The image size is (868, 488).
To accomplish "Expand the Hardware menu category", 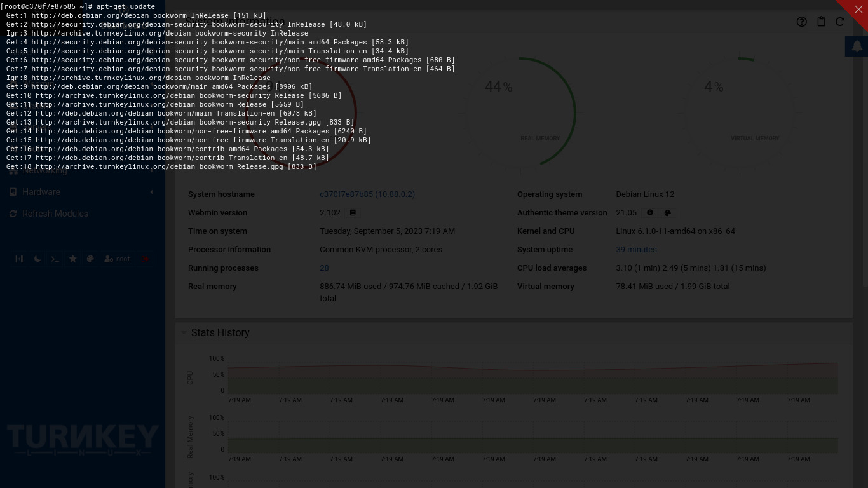I will [x=41, y=192].
